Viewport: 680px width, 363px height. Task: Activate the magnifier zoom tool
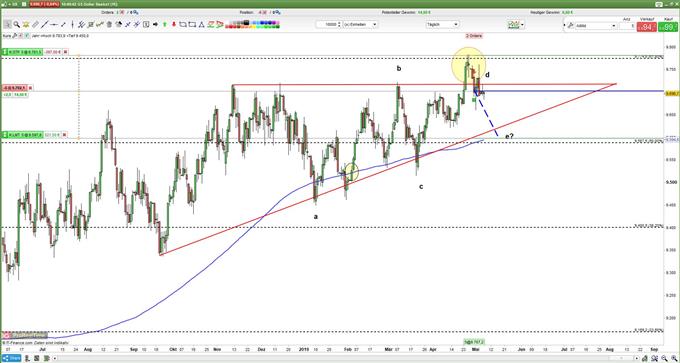16,25
